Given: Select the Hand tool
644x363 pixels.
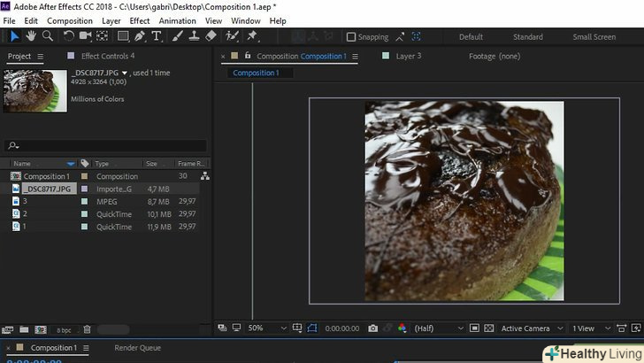Looking at the screenshot, I should coord(31,36).
